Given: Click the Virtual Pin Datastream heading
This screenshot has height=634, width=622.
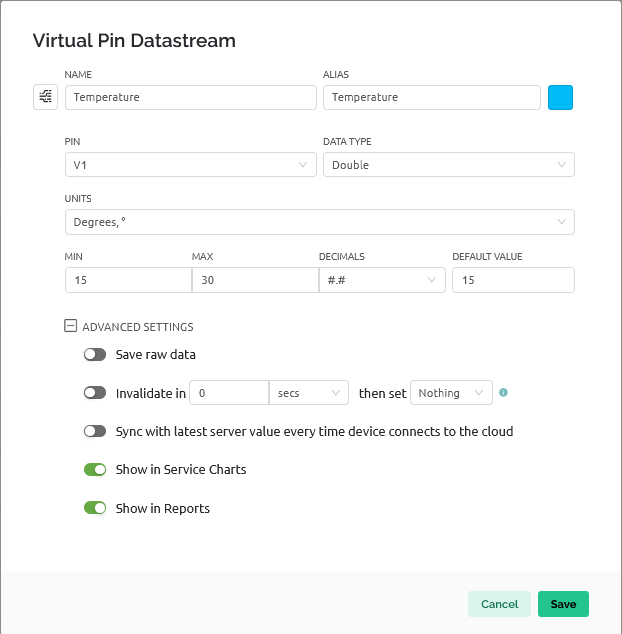Looking at the screenshot, I should (x=134, y=41).
